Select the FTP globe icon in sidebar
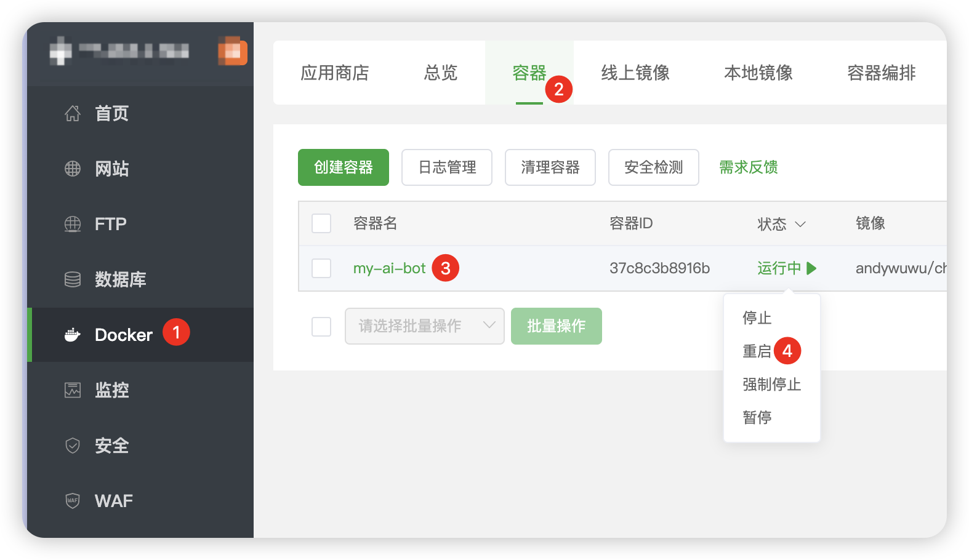969x560 pixels. pyautogui.click(x=73, y=224)
